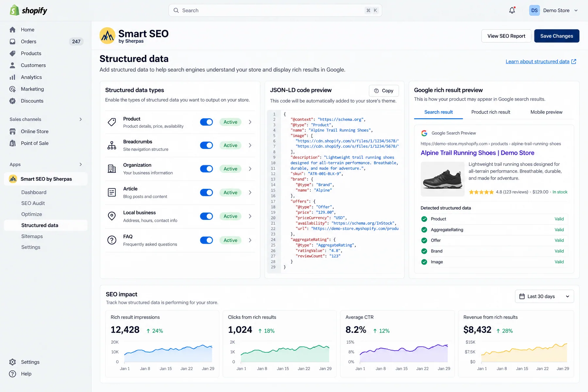Click View SEO Report button

click(506, 36)
